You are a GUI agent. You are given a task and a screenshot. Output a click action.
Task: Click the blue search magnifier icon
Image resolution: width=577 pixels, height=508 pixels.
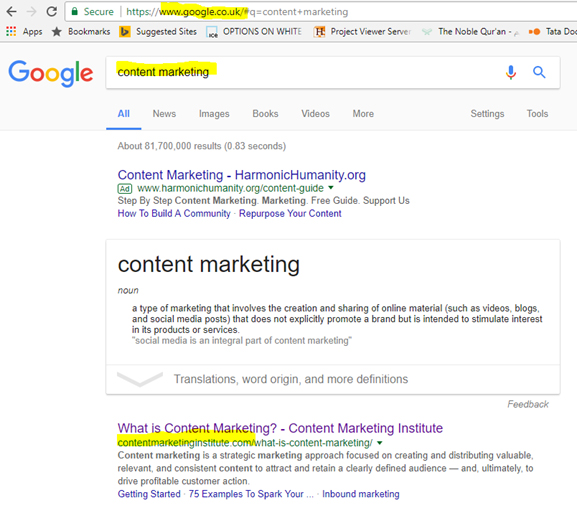coord(539,72)
